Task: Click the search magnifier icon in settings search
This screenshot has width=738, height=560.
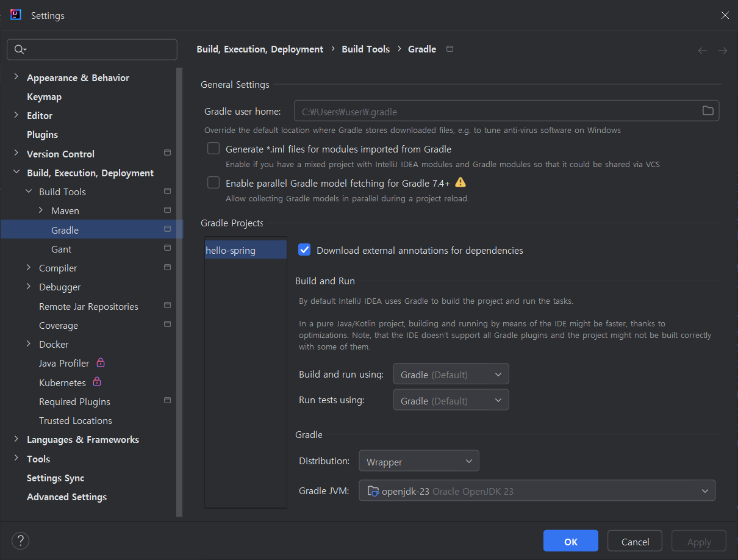Action: point(20,49)
